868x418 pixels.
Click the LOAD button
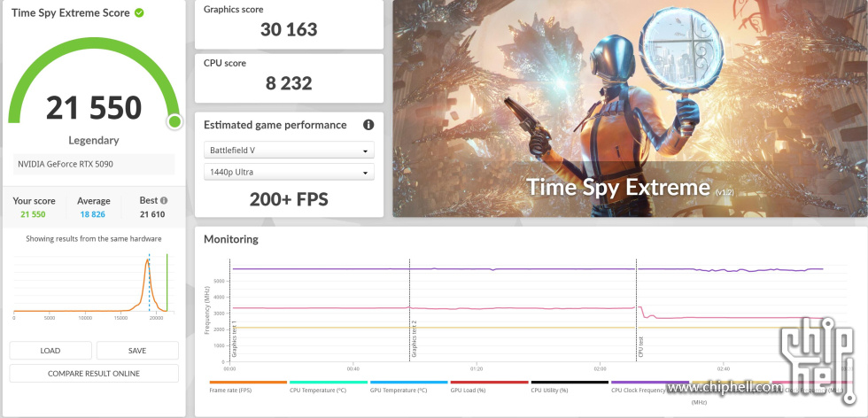tap(50, 351)
